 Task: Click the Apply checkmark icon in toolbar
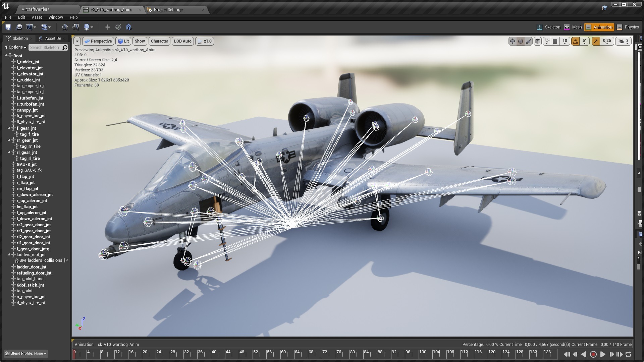click(118, 27)
